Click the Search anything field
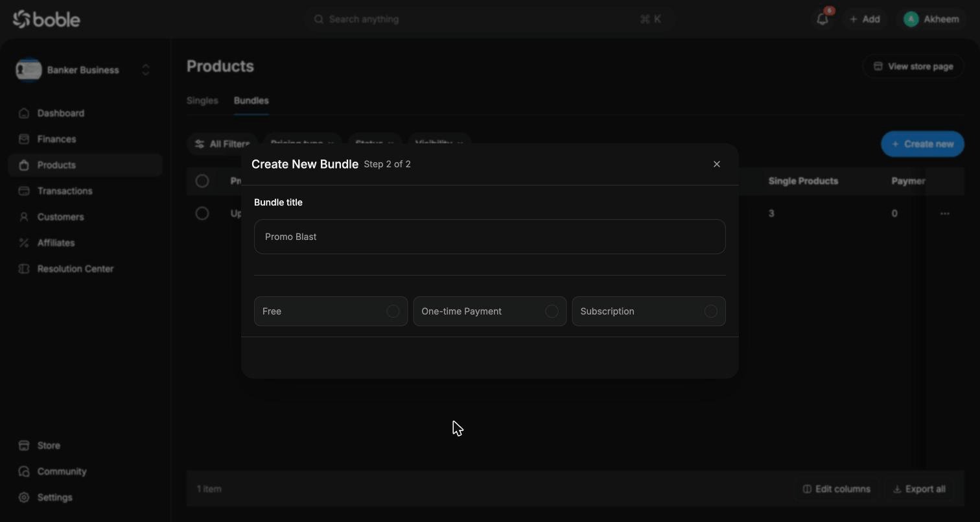Viewport: 980px width, 522px height. [x=490, y=19]
